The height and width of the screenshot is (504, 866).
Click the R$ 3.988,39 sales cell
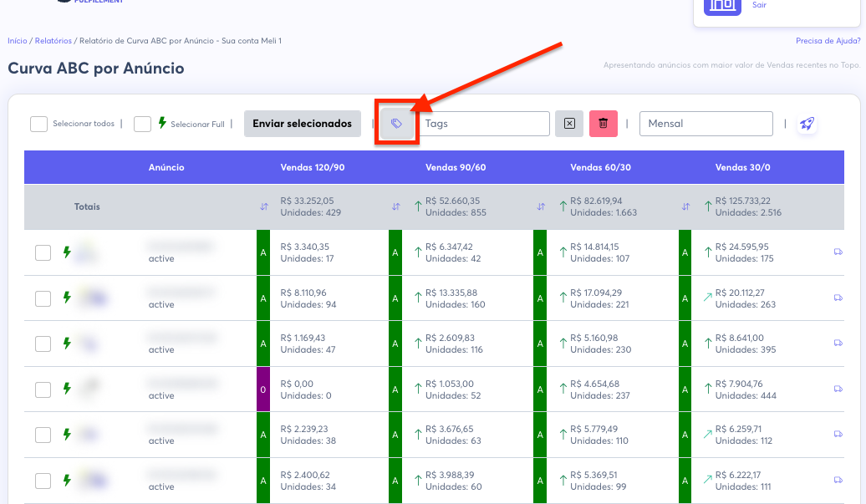click(x=450, y=475)
